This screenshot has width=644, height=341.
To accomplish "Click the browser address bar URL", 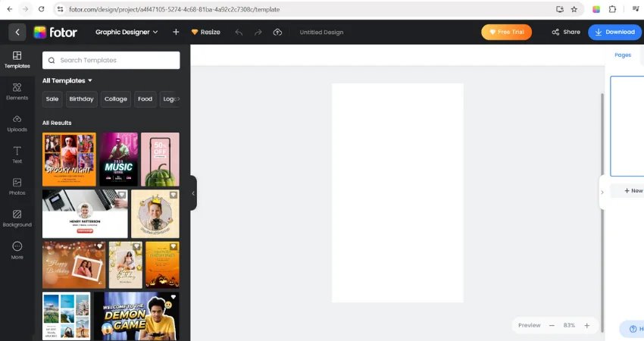I will tap(174, 9).
